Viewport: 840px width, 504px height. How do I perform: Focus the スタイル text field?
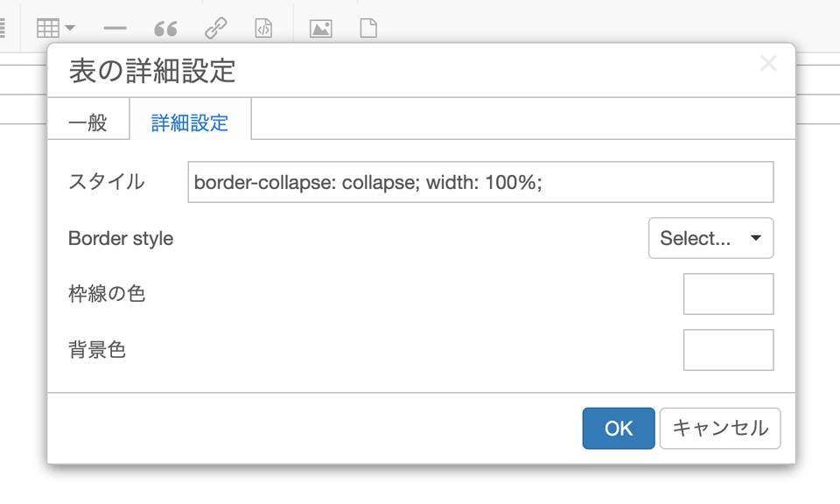click(480, 182)
